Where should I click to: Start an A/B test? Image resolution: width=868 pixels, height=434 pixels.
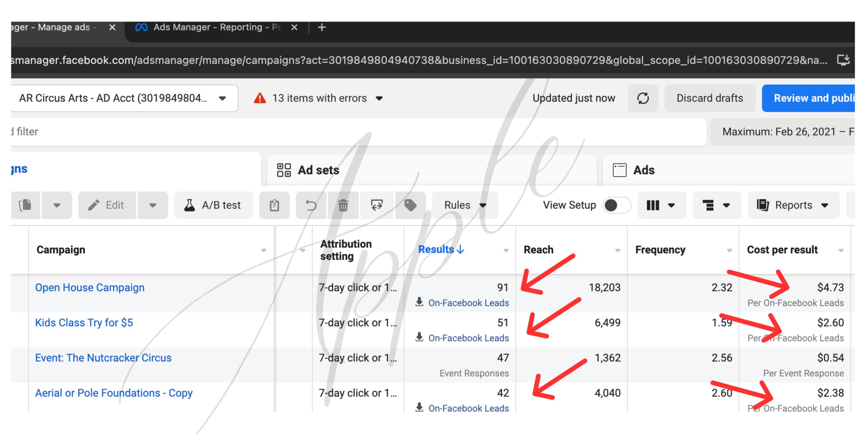[x=213, y=205]
